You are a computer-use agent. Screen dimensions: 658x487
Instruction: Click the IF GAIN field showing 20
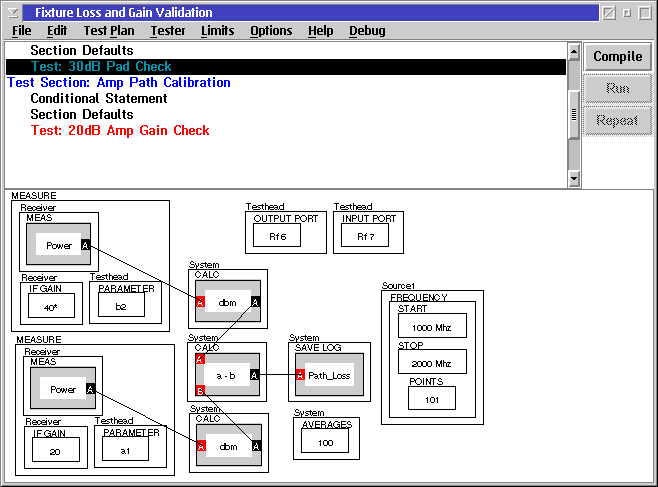click(x=56, y=450)
